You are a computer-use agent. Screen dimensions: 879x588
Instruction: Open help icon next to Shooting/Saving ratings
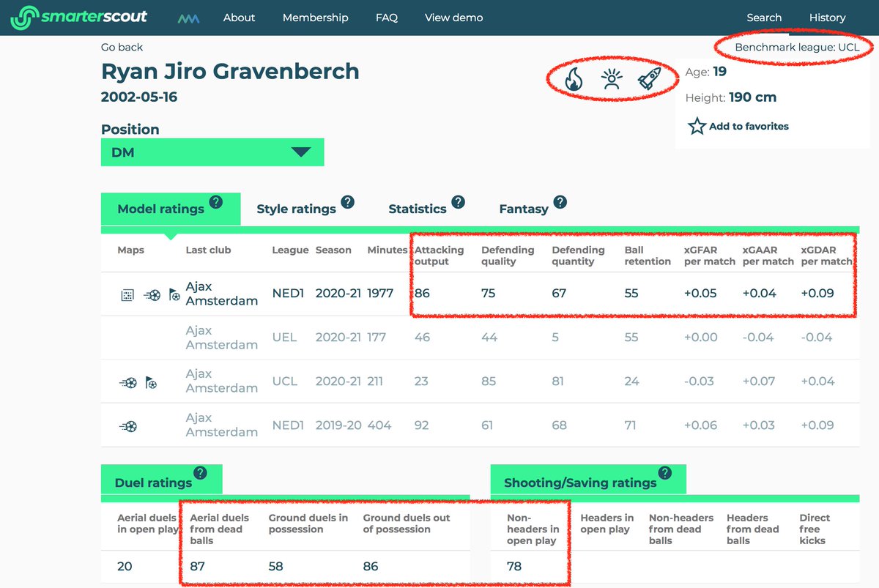click(x=664, y=473)
